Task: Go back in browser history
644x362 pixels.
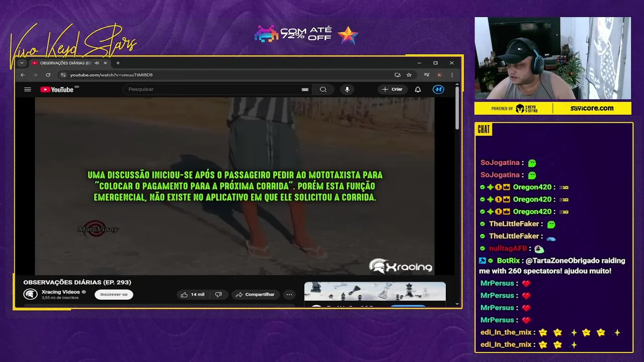Action: click(x=23, y=75)
